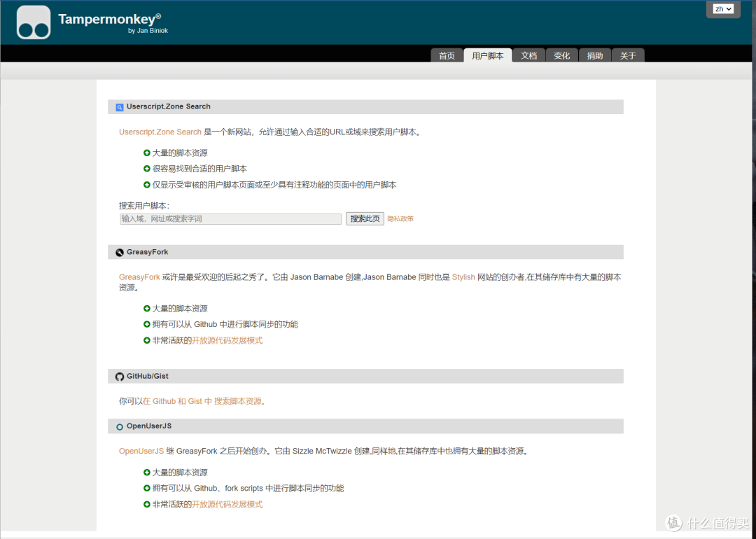Open the 文档 tab
This screenshot has width=756, height=539.
click(528, 56)
